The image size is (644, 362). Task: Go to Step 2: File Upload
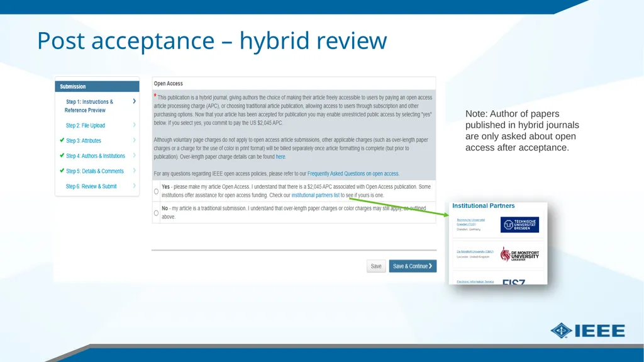(86, 125)
